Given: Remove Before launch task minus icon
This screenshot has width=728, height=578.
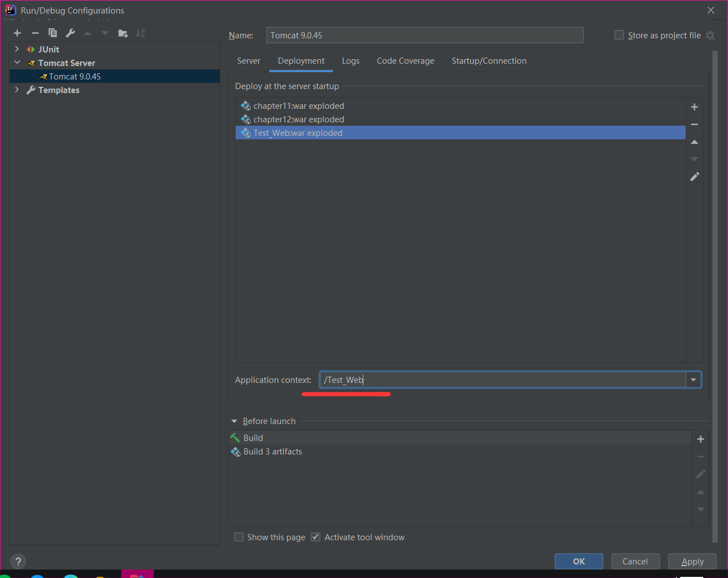Looking at the screenshot, I should pyautogui.click(x=700, y=457).
